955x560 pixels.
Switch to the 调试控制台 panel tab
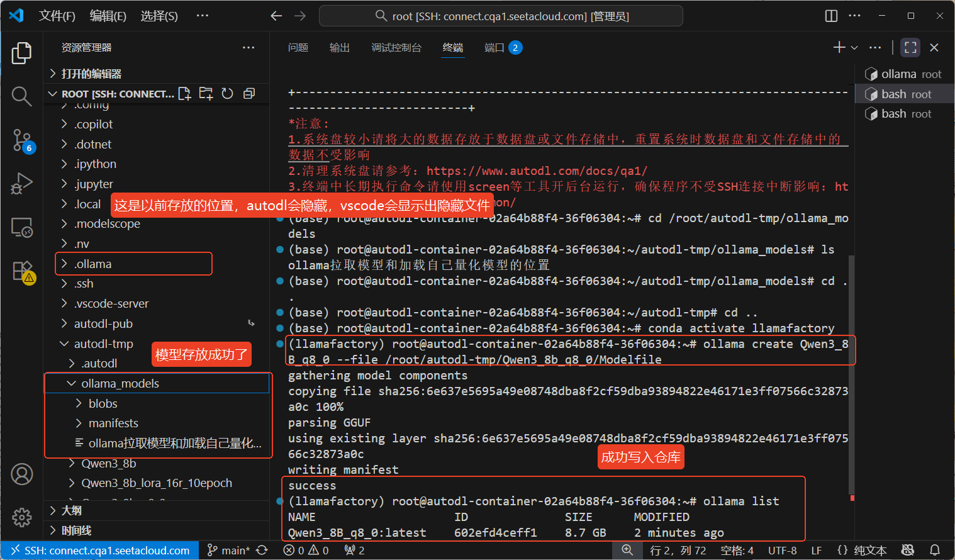point(396,47)
